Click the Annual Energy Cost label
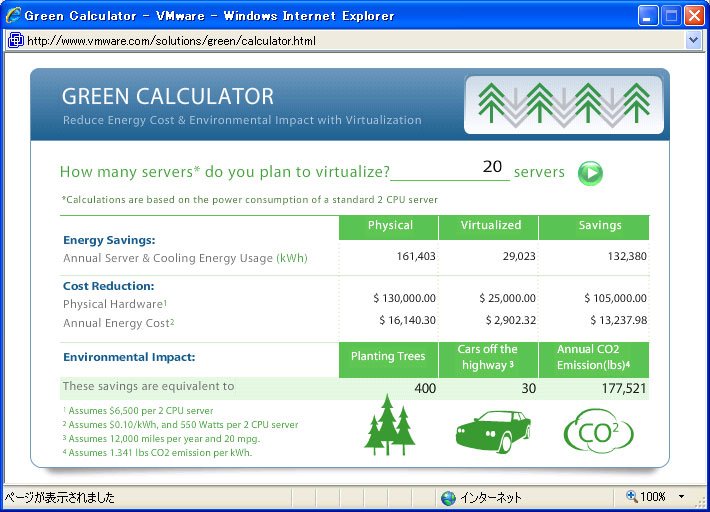The height and width of the screenshot is (512, 710). pyautogui.click(x=119, y=323)
